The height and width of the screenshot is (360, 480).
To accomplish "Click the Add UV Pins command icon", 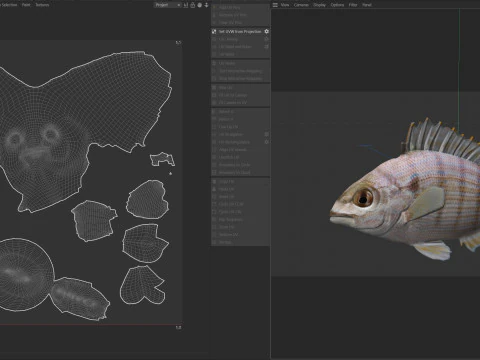I will coord(214,7).
